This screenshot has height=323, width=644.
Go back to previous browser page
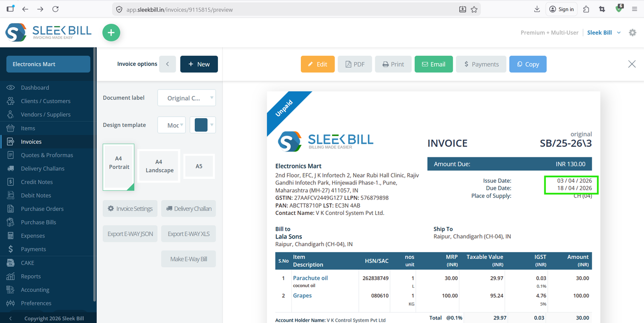tap(25, 9)
